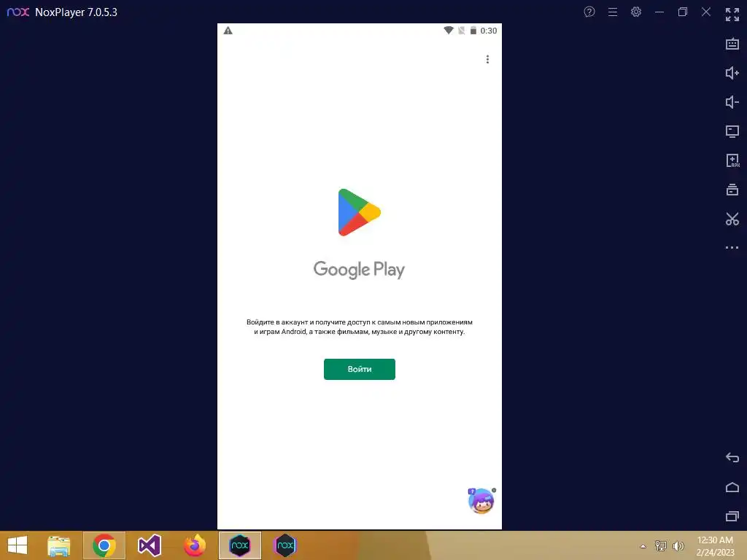Toggle NoxPlayer fullscreen mode icon
747x560 pixels.
(732, 15)
